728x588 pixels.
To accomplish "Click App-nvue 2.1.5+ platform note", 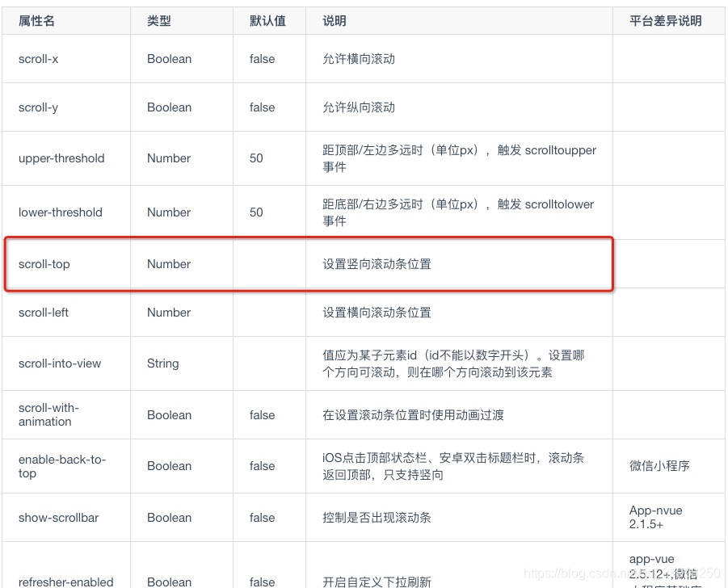I will pyautogui.click(x=655, y=518).
